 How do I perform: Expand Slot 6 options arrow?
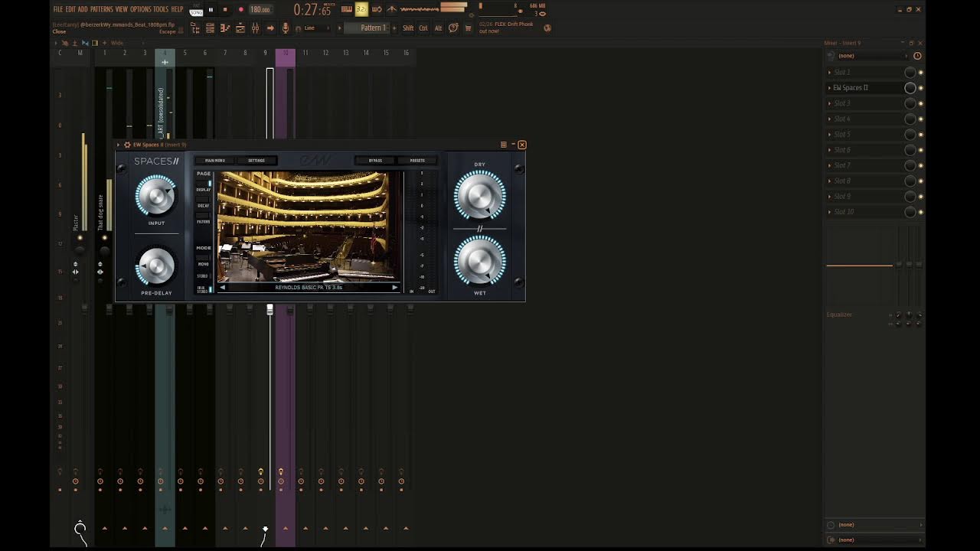pos(829,150)
